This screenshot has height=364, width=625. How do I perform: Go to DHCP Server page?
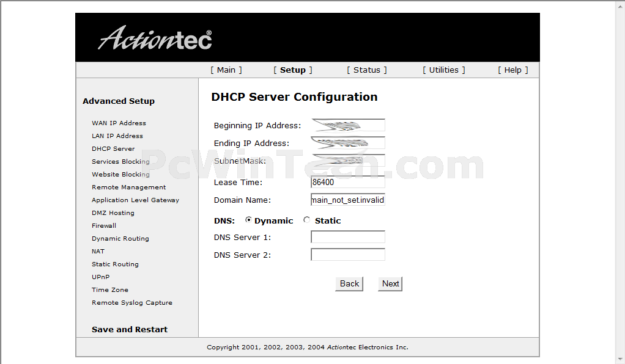[113, 148]
